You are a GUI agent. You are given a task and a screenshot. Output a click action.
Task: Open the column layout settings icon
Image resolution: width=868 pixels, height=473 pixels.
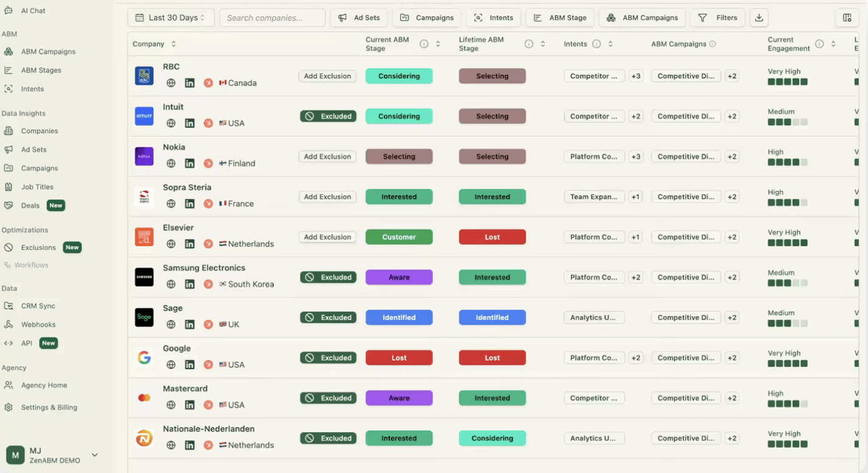point(847,18)
